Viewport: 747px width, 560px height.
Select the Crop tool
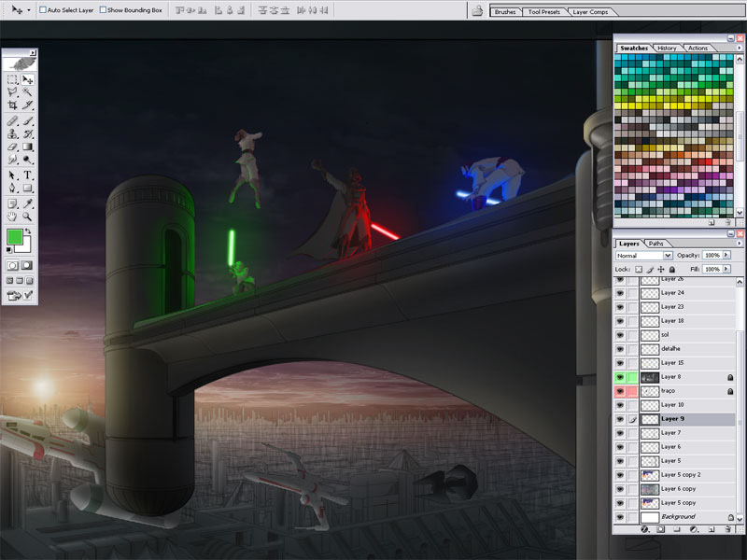point(13,105)
